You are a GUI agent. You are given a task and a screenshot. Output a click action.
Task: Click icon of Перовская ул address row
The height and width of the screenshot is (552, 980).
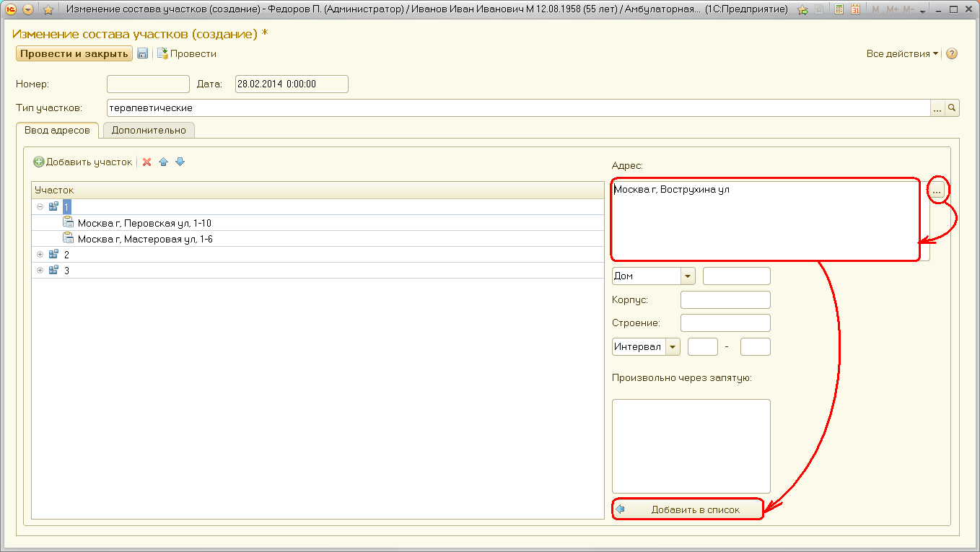(69, 222)
